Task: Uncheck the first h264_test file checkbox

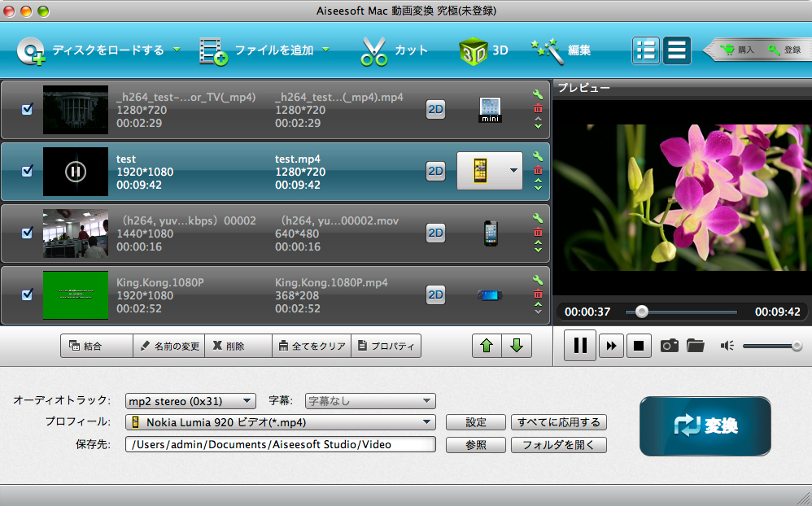Action: pyautogui.click(x=27, y=109)
